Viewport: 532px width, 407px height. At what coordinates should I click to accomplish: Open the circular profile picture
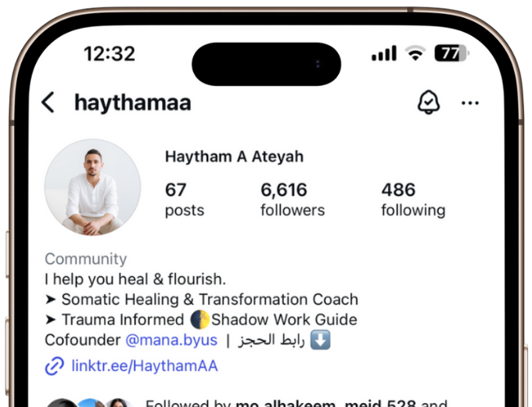92,187
